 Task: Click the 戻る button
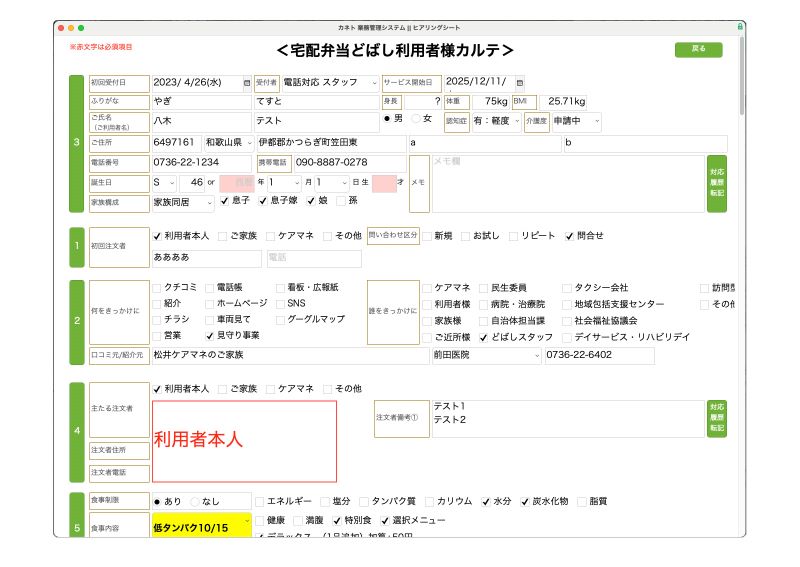pyautogui.click(x=698, y=49)
